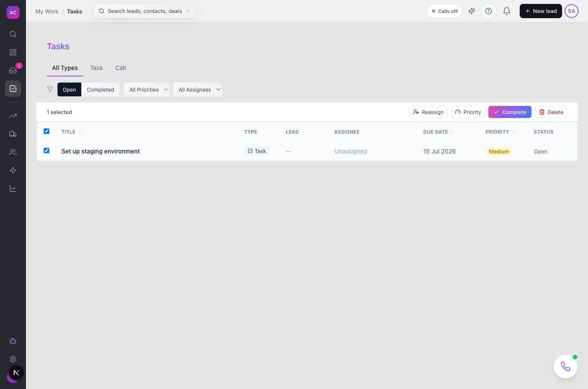Open the trending arrow icon in sidebar
Image resolution: width=588 pixels, height=389 pixels.
tap(13, 116)
